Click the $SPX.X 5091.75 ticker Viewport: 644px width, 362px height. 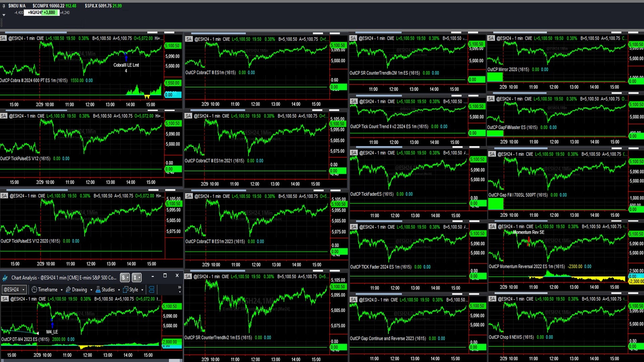(x=103, y=6)
